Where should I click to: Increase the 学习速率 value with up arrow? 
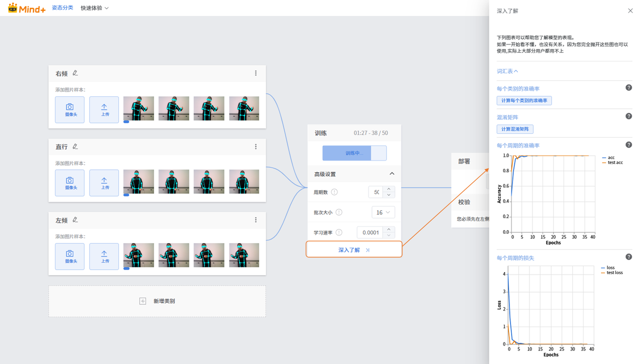click(389, 229)
